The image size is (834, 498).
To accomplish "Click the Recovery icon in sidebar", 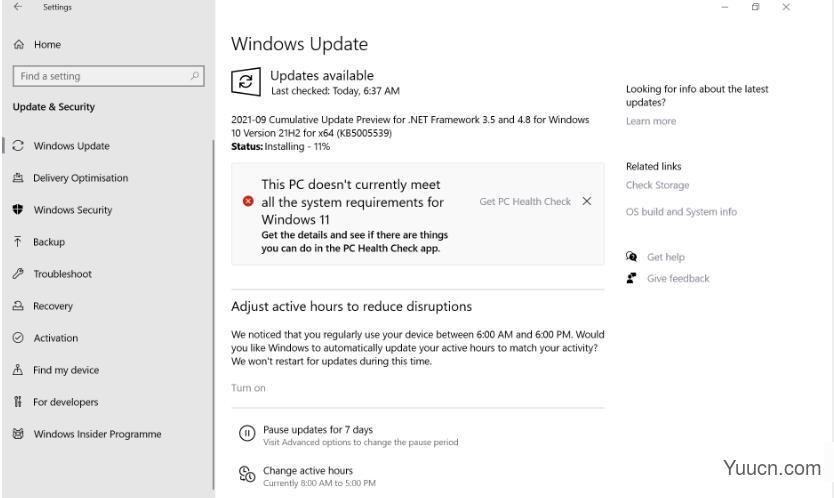I will [x=18, y=306].
